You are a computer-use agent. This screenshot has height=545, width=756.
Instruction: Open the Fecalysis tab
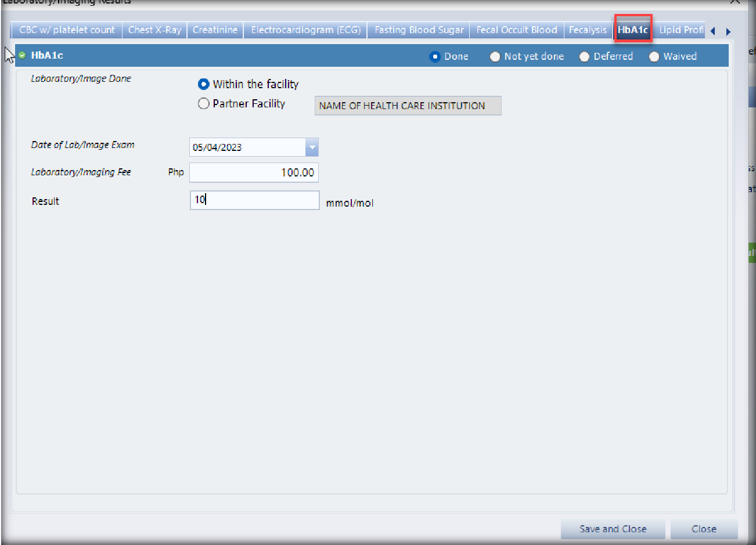click(x=587, y=30)
